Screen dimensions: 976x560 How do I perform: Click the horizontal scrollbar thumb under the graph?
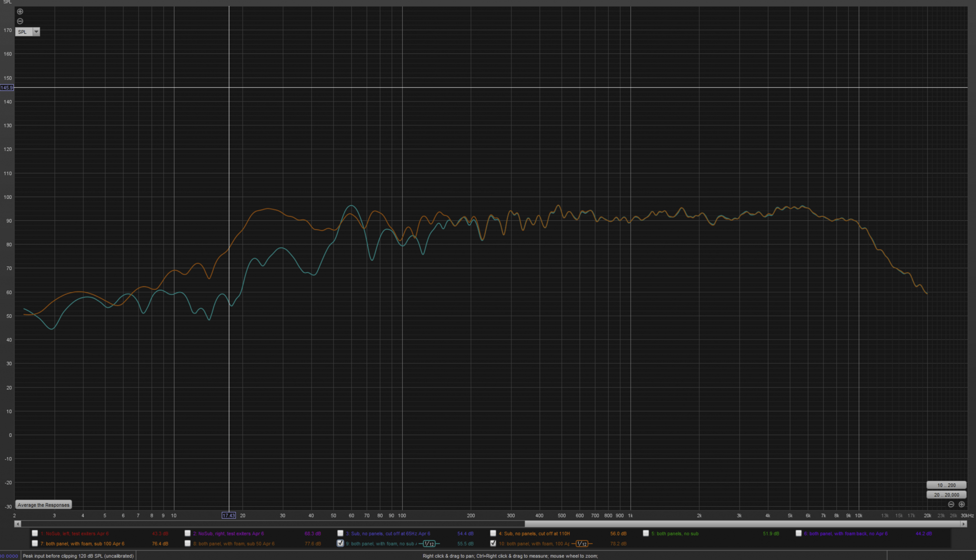point(742,524)
